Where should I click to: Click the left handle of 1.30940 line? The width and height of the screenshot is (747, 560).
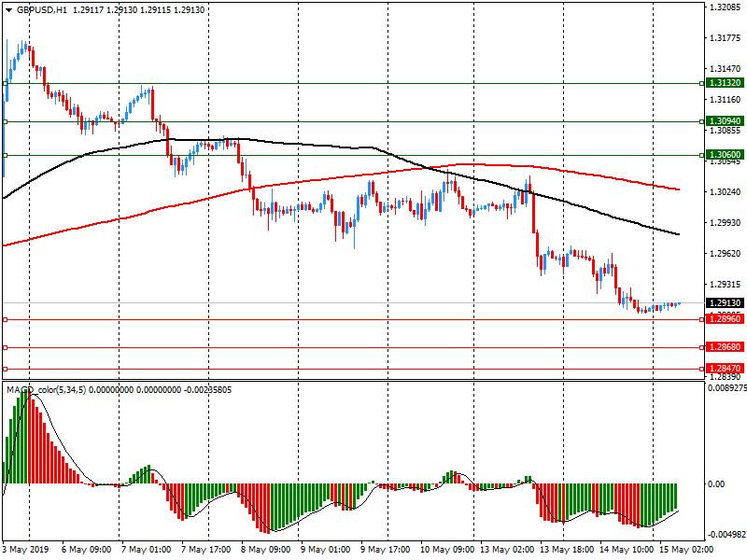pyautogui.click(x=6, y=122)
